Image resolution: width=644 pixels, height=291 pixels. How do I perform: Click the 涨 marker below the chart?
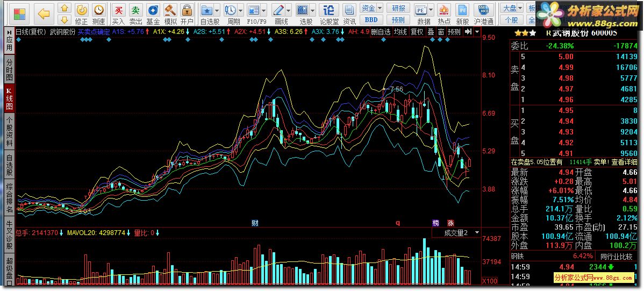point(451,223)
